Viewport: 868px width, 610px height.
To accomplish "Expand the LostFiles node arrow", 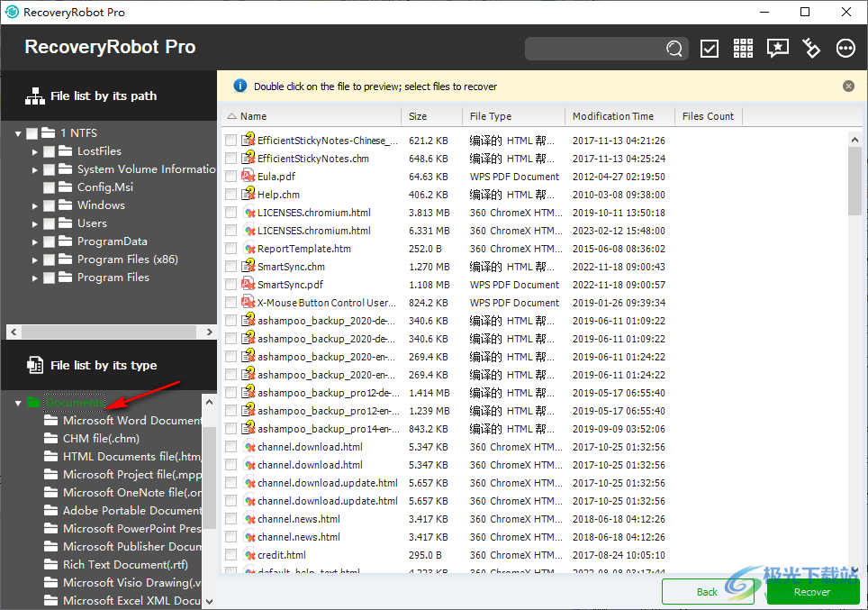I will [x=35, y=151].
